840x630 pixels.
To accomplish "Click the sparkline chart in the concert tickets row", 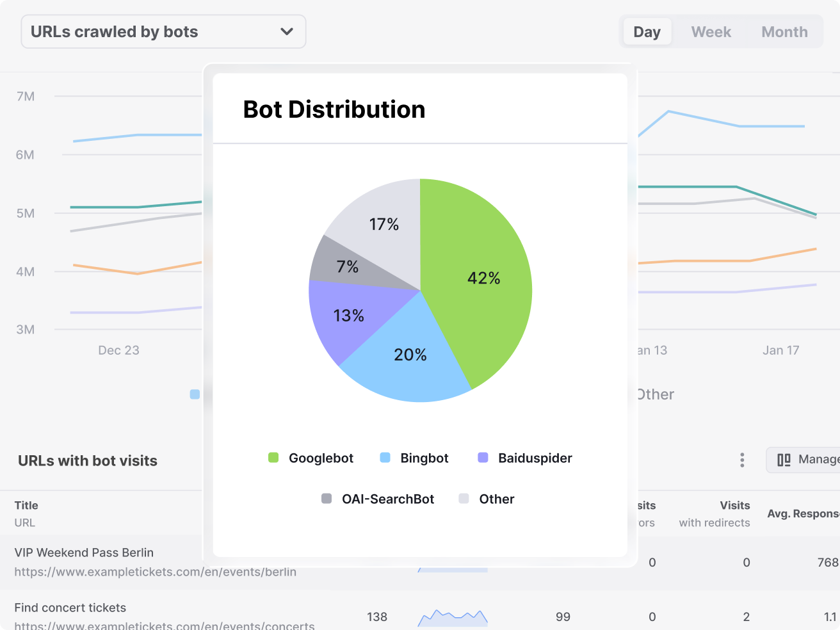I will click(453, 617).
